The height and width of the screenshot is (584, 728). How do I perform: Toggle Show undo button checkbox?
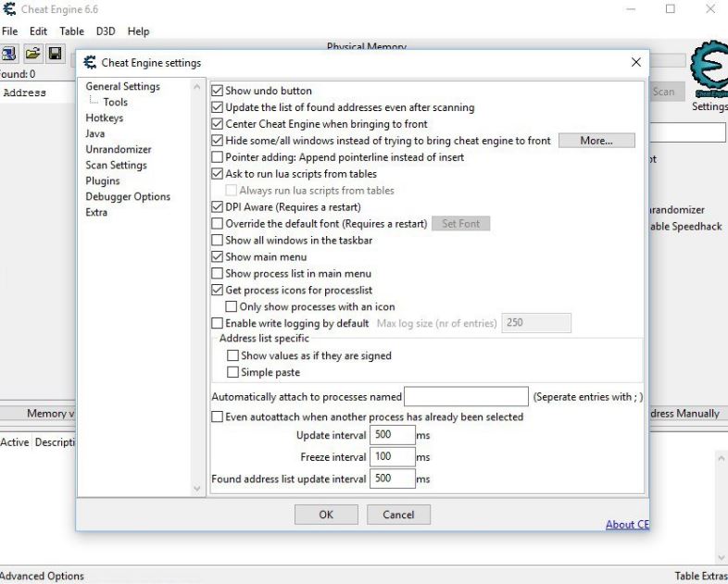[x=218, y=91]
